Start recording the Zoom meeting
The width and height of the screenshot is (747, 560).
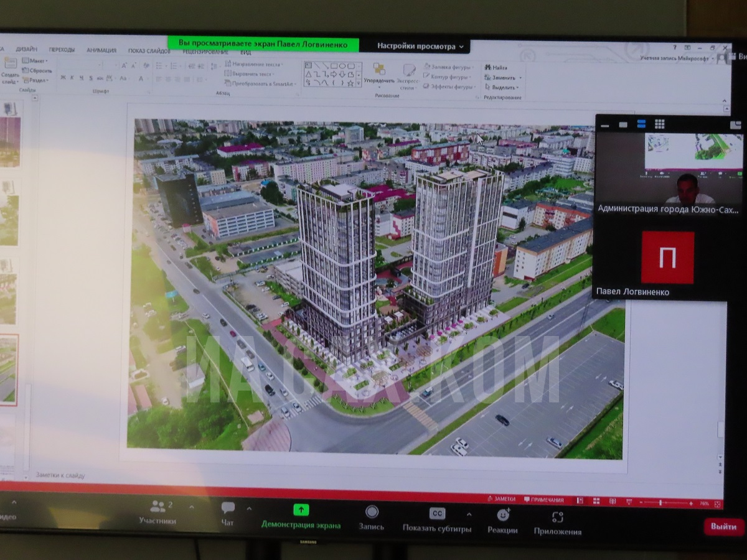pyautogui.click(x=371, y=518)
